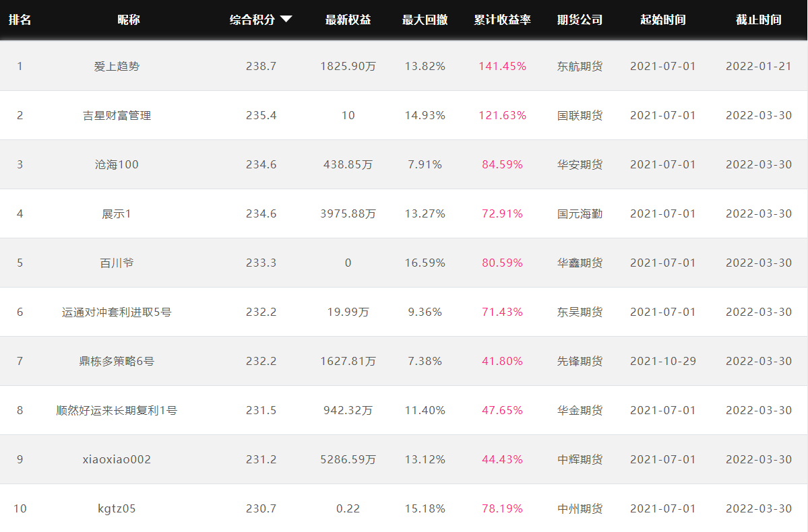The height and width of the screenshot is (532, 808).
Task: Click drawdown value 9.36%
Action: 425,312
